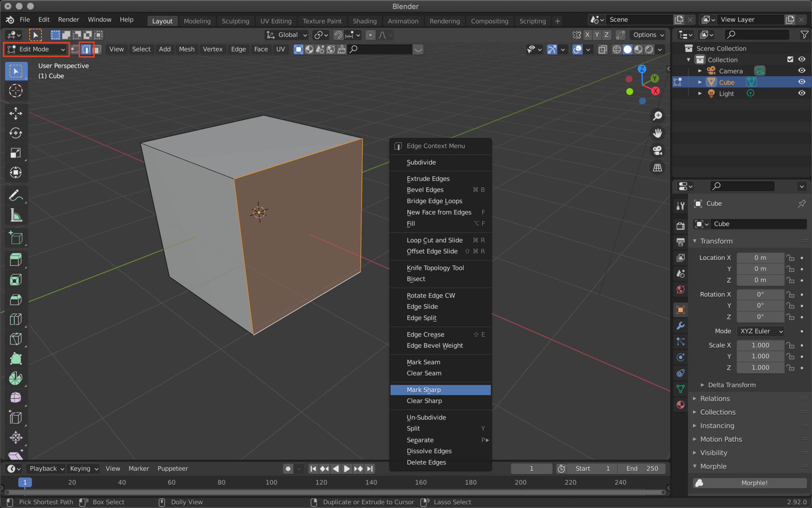Activate the Annotate tool
The image size is (812, 508).
[x=16, y=195]
